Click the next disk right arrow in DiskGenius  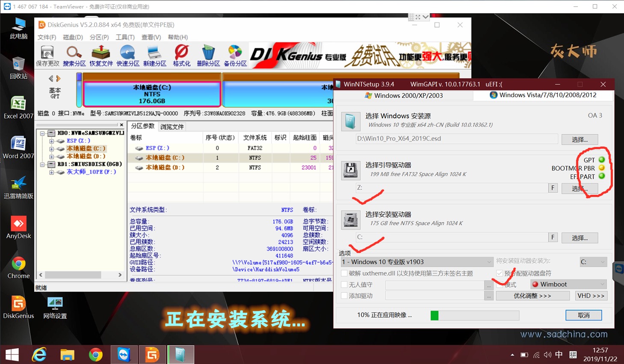coord(58,79)
